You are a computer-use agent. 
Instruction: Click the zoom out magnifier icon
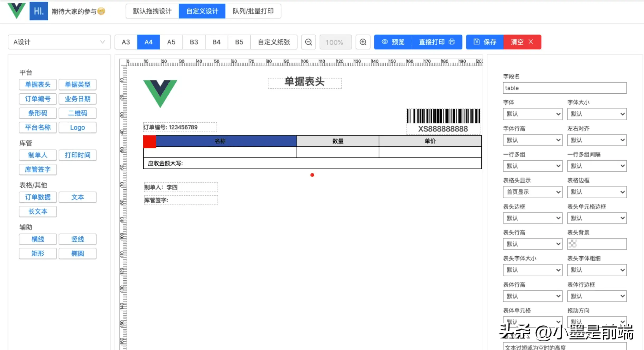pos(308,42)
